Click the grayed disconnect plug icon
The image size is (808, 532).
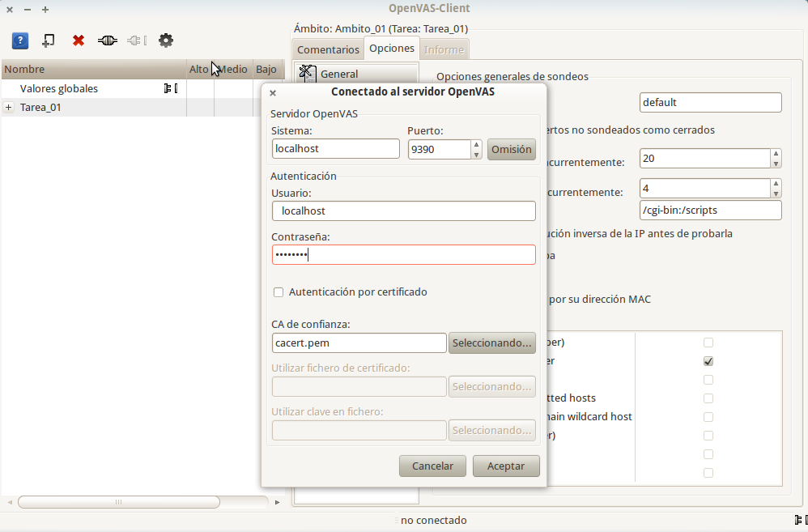point(137,40)
